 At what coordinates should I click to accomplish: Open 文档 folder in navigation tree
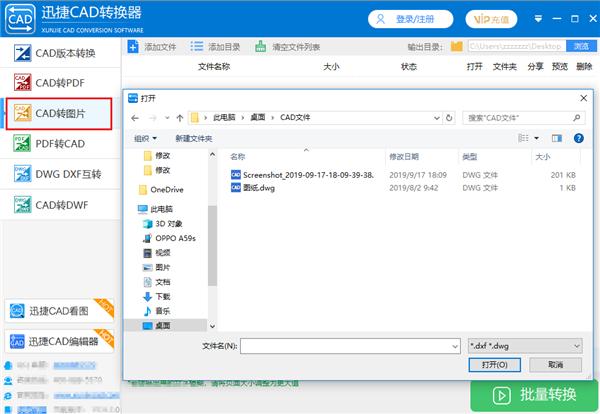[157, 282]
